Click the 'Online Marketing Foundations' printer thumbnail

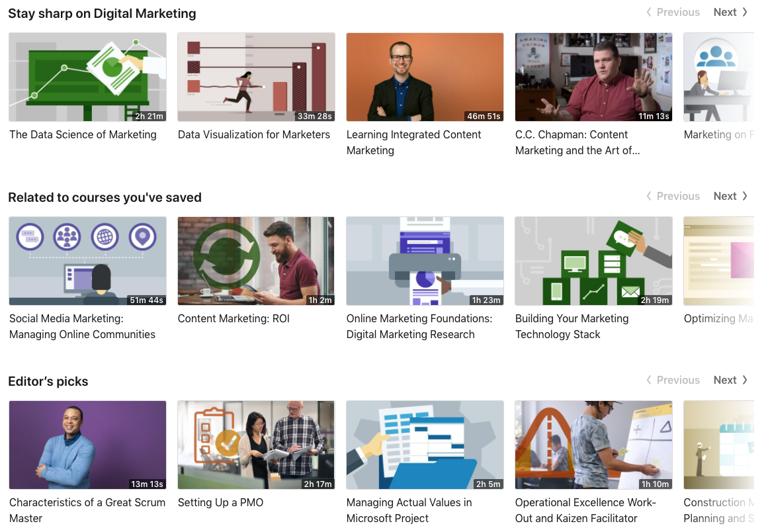click(425, 261)
